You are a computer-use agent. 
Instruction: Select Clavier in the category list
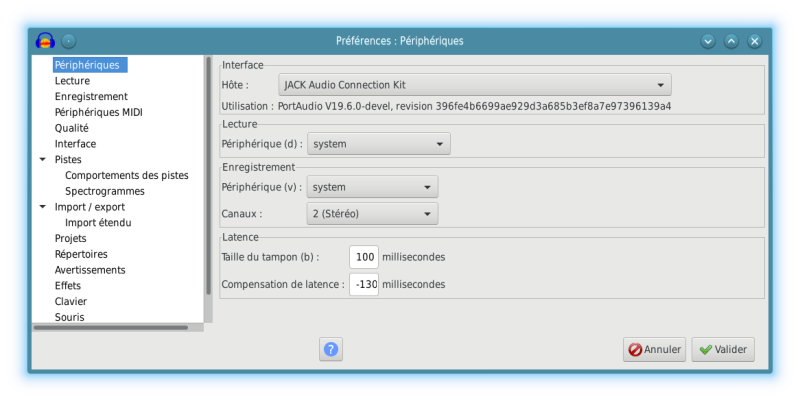70,302
